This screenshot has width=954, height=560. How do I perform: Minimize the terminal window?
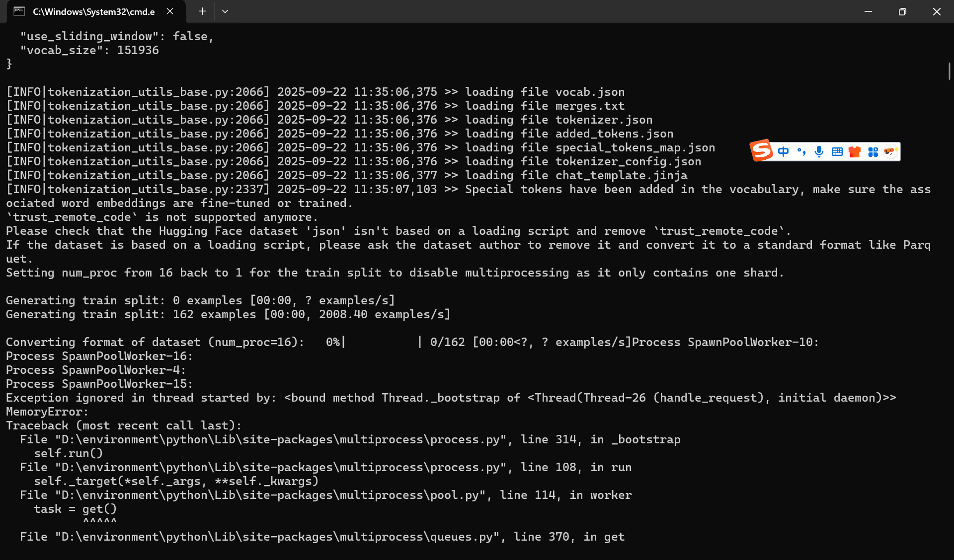868,11
